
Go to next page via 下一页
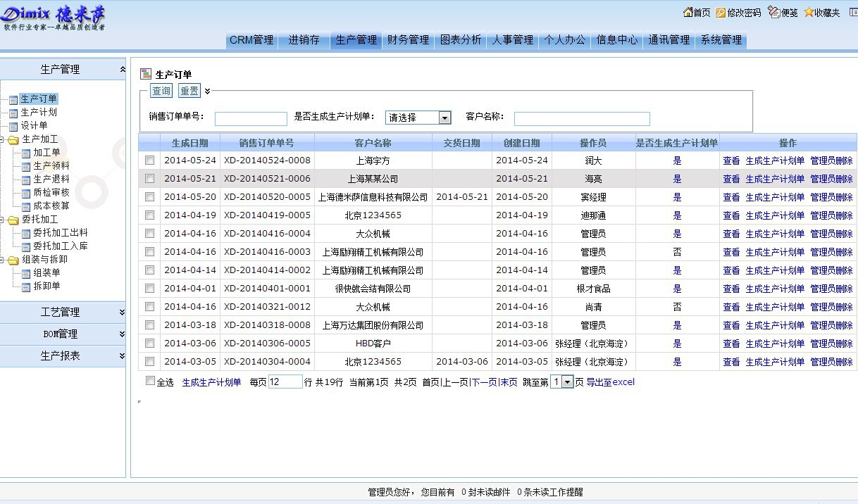coord(483,382)
